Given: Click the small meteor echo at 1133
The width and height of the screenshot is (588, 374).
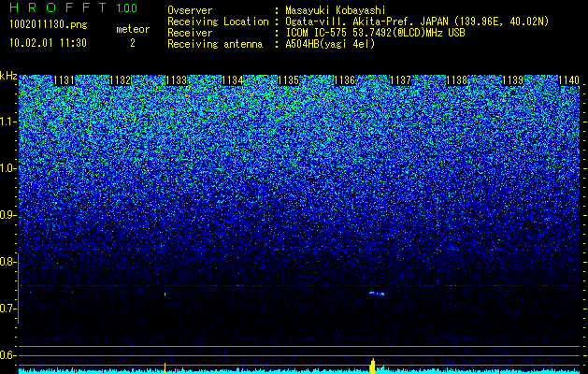Looking at the screenshot, I should pos(165,295).
